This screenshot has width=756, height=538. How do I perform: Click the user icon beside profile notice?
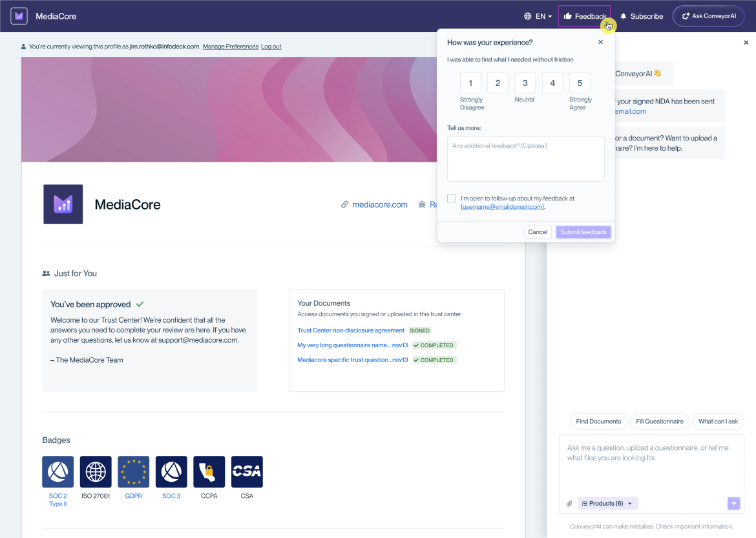point(23,47)
